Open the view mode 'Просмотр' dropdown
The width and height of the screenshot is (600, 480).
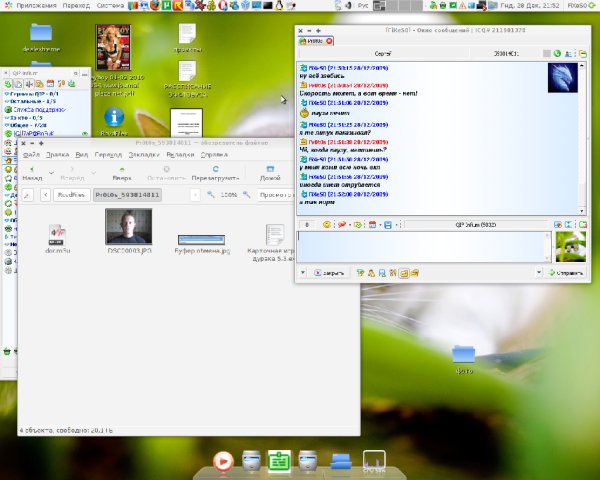(x=275, y=194)
